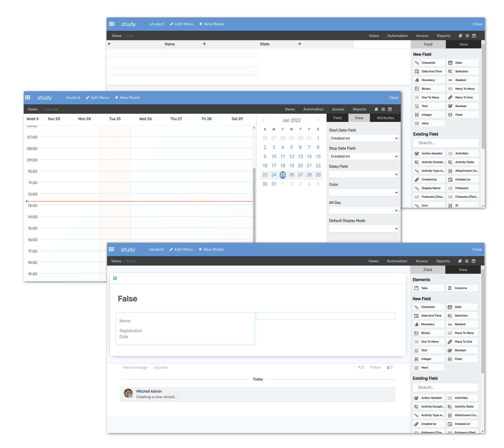This screenshot has width=504, height=448.
Task: Toggle the All Day field dropdown
Action: [x=363, y=211]
